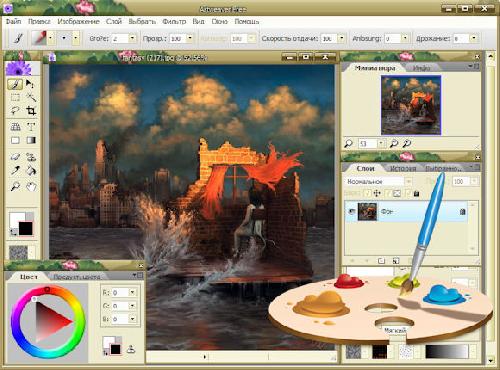Tick the lock checkbox next to the padlock icon
This screenshot has width=500, height=370.
[408, 193]
